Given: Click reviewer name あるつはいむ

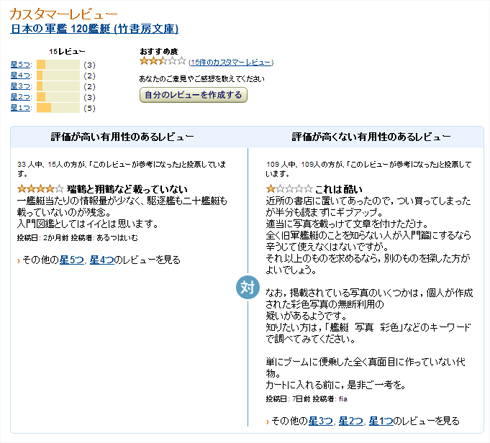Looking at the screenshot, I should click(117, 238).
